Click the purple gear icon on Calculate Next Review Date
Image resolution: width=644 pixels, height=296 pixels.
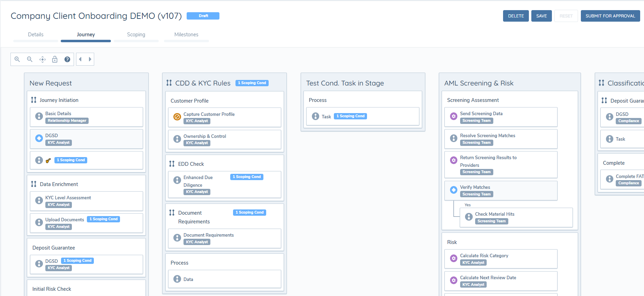click(454, 280)
